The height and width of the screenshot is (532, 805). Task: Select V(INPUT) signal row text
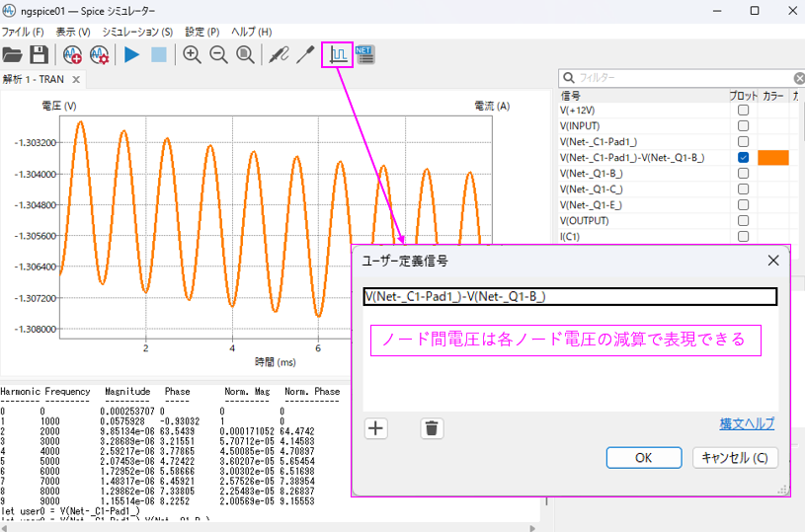pos(580,125)
